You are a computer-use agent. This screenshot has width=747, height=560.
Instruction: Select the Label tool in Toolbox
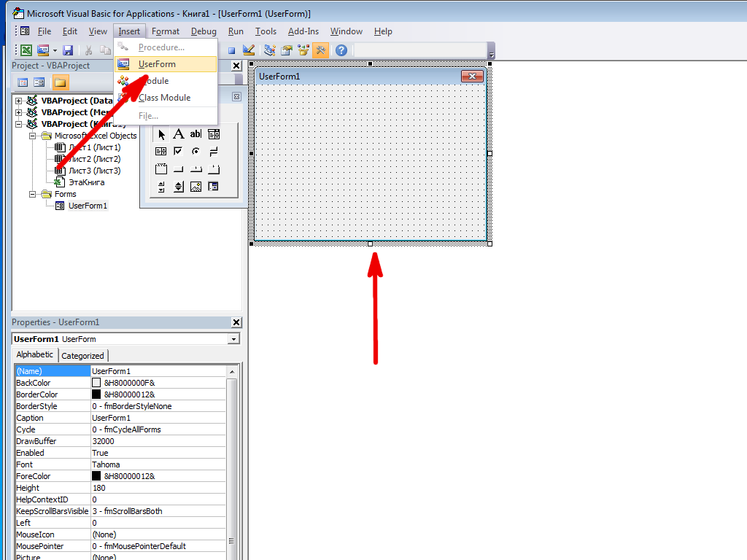click(x=179, y=134)
